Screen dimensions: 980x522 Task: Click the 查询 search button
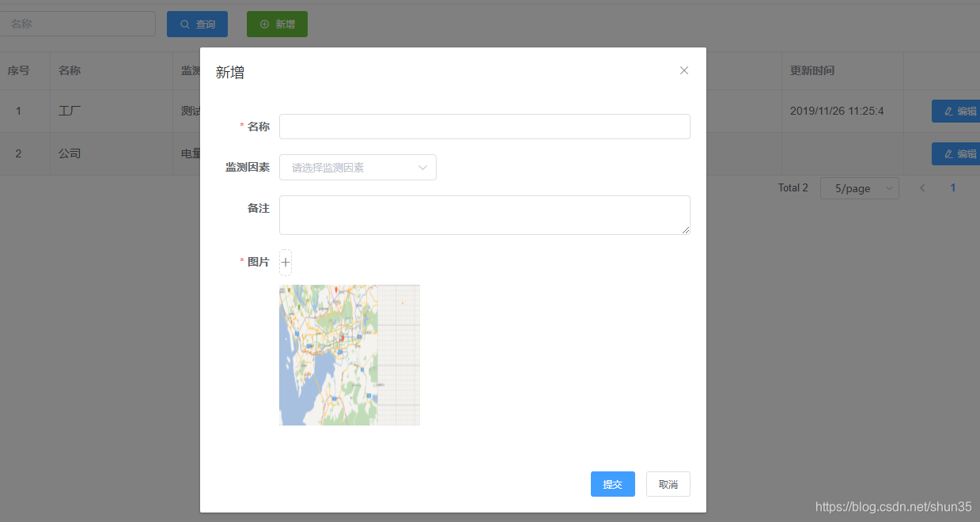point(197,25)
